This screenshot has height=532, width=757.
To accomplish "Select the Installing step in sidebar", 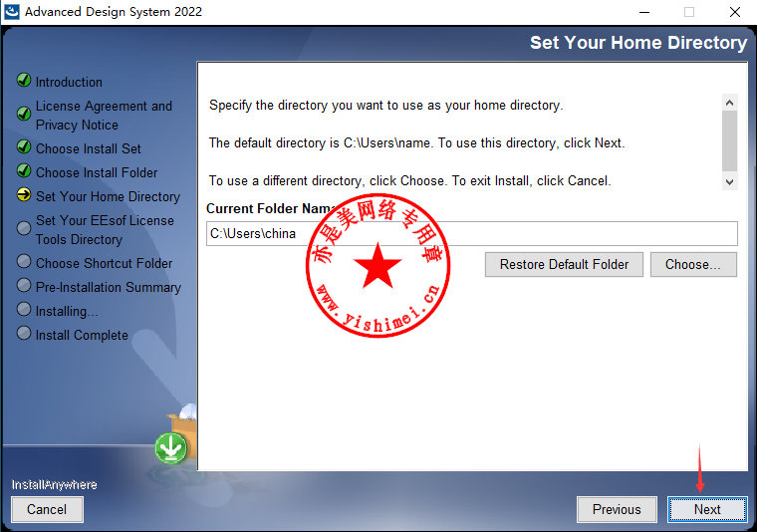I will (x=67, y=311).
